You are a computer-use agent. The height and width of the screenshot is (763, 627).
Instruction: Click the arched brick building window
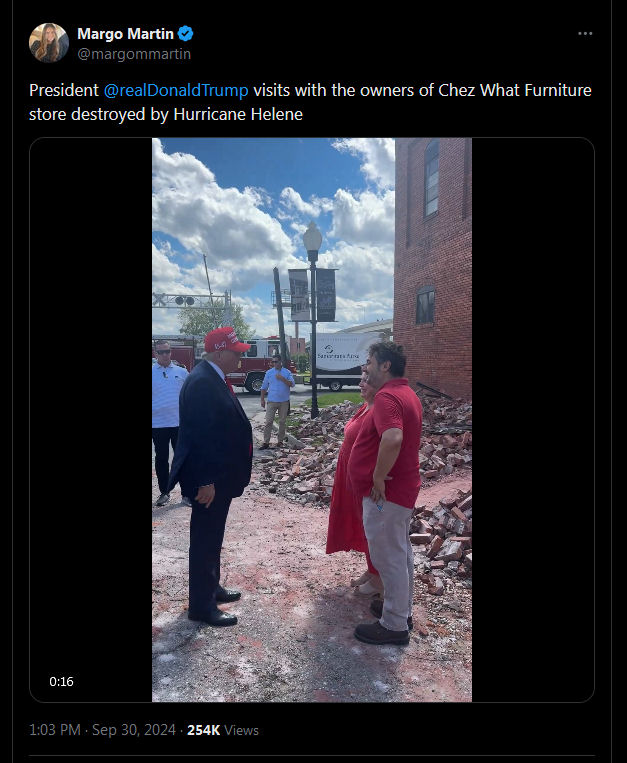coord(431,178)
